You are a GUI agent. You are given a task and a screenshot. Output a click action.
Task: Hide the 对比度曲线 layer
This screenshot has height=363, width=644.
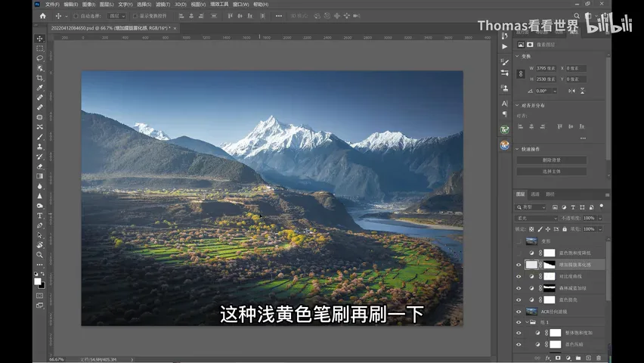click(519, 277)
